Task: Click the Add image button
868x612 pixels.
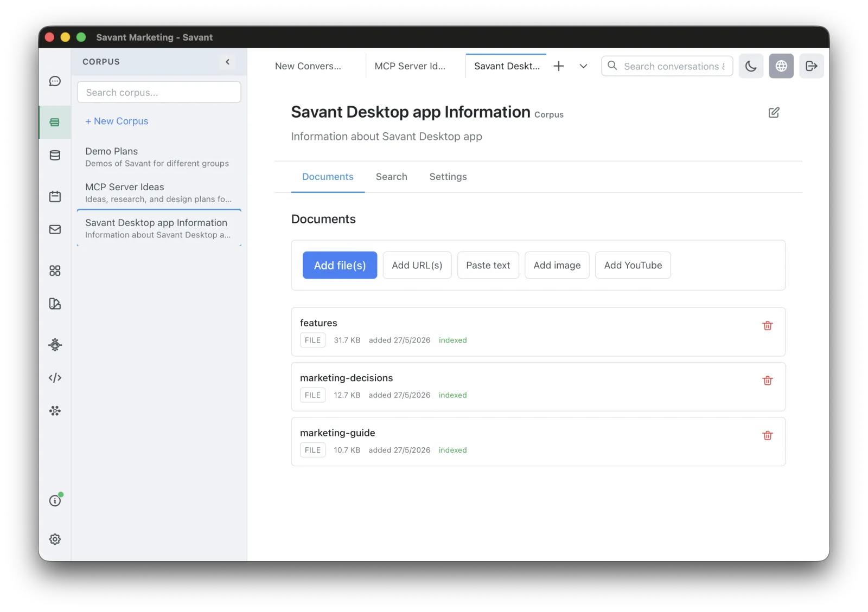Action: (557, 265)
